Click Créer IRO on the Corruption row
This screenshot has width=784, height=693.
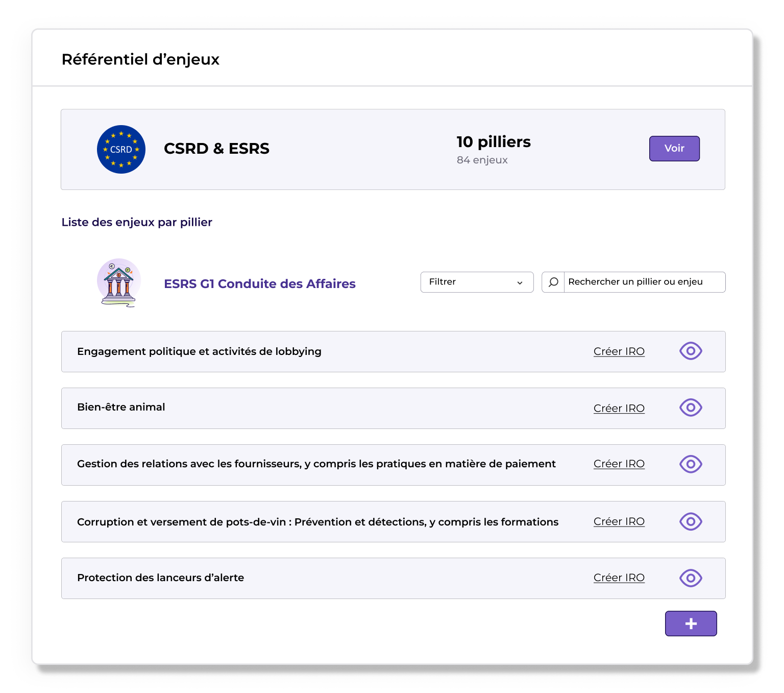(x=619, y=521)
